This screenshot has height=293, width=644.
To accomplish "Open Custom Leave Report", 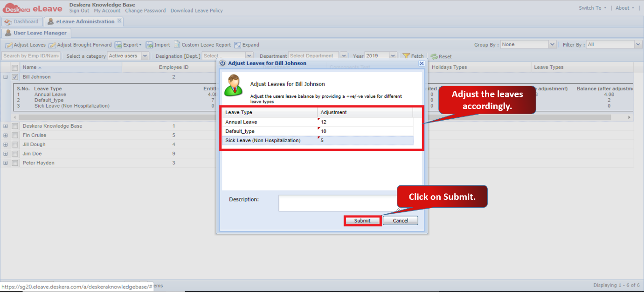I will tap(202, 45).
